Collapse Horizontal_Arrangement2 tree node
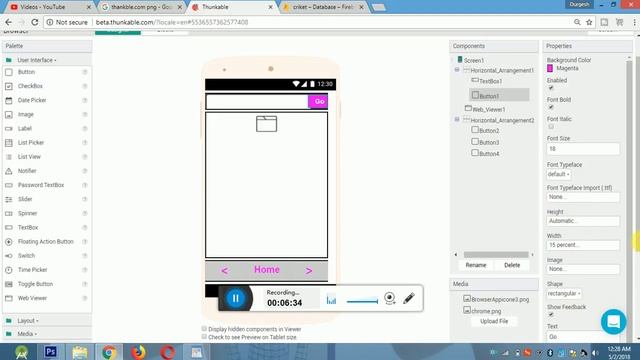The width and height of the screenshot is (640, 360). [457, 119]
